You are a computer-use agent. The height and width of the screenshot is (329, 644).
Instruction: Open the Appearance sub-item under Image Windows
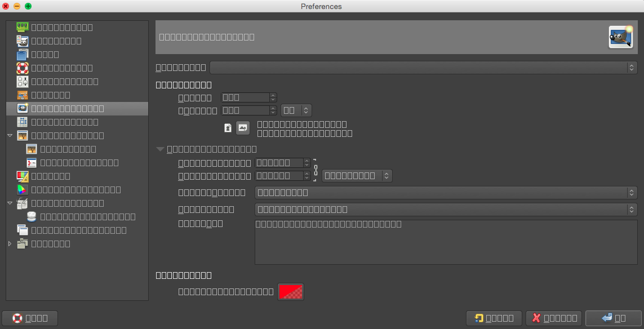[x=77, y=149]
